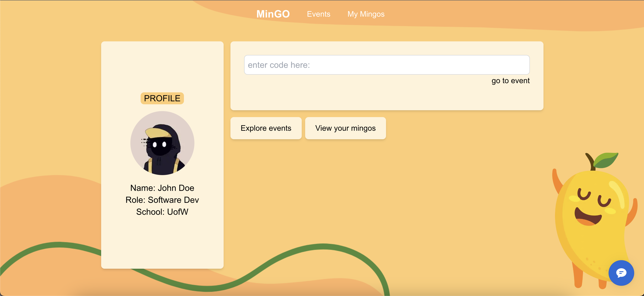Click the Name: John Doe text

[x=162, y=188]
